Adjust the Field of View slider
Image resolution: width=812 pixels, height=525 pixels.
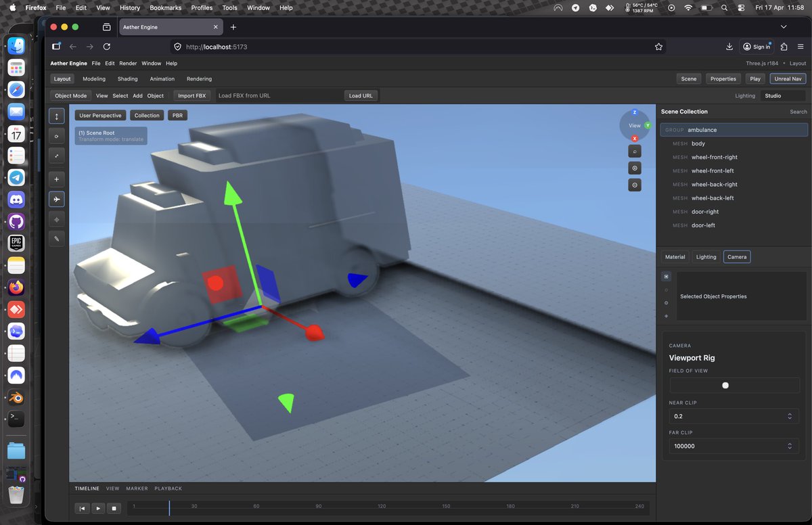[x=734, y=385]
